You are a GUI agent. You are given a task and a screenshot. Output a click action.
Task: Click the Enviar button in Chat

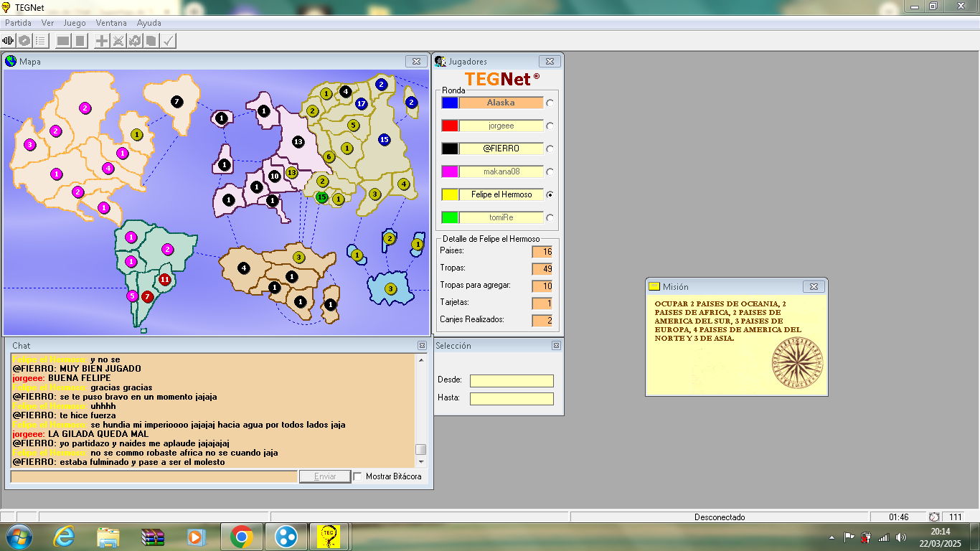coord(325,476)
